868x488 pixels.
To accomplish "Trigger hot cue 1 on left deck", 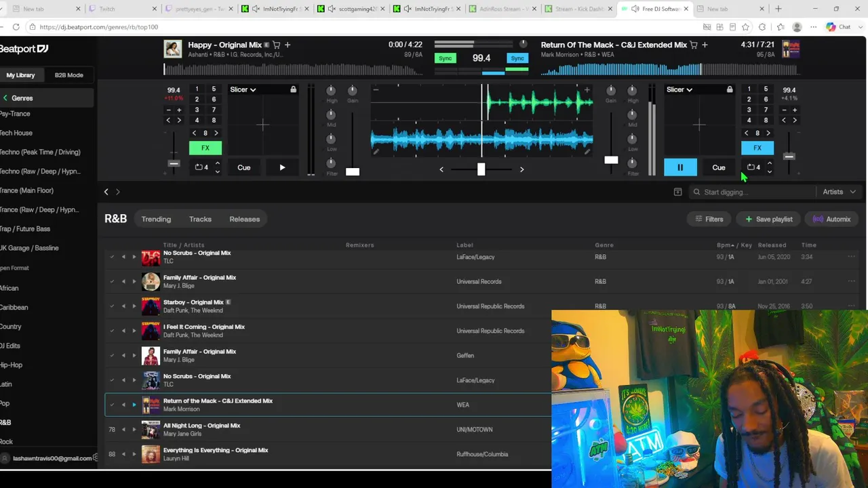I will pyautogui.click(x=197, y=89).
